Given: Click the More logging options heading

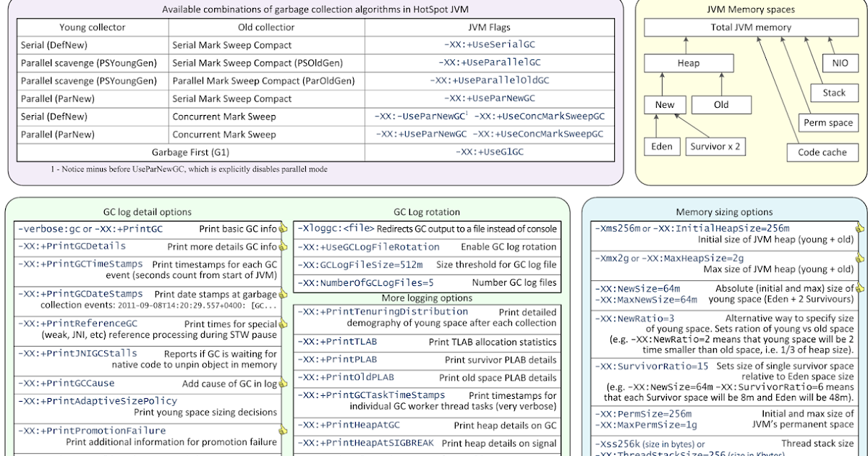Looking at the screenshot, I should tap(427, 297).
